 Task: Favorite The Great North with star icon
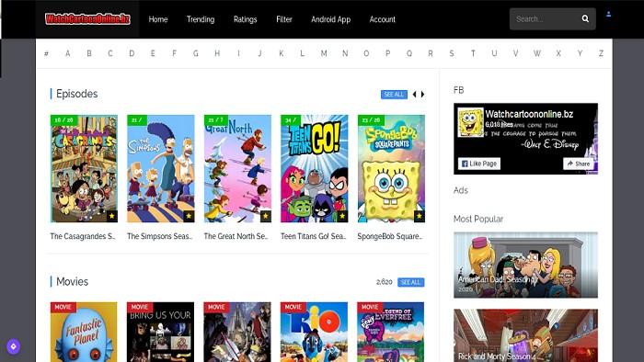(266, 216)
